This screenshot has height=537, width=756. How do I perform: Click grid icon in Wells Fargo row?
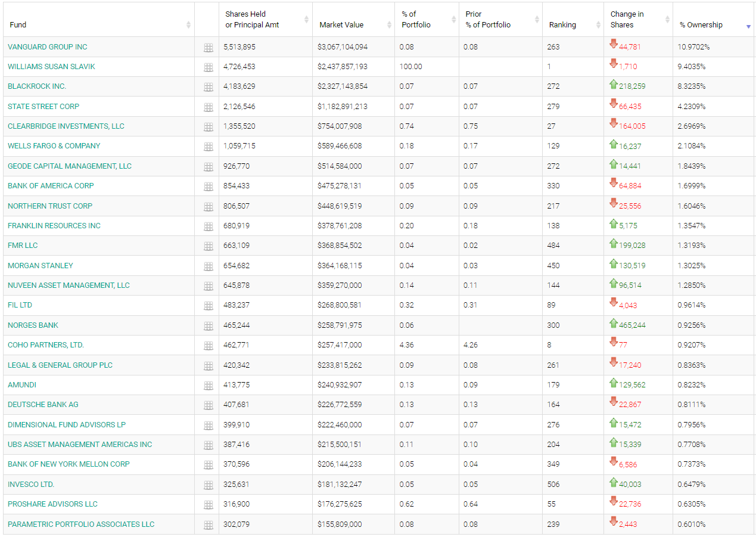coord(208,147)
